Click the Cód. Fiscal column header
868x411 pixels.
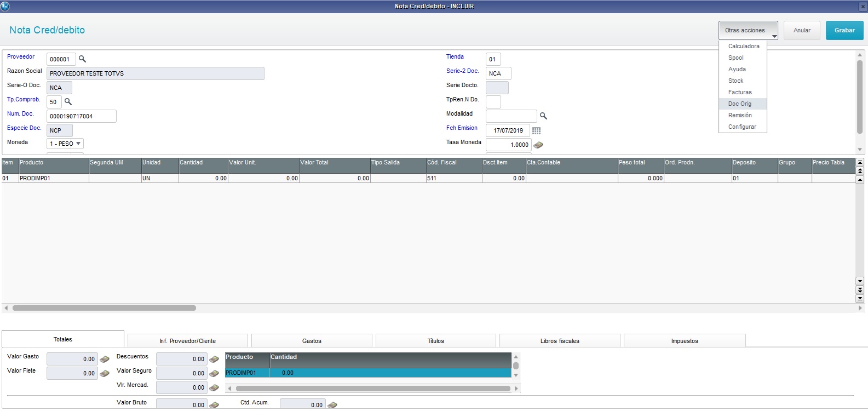454,166
